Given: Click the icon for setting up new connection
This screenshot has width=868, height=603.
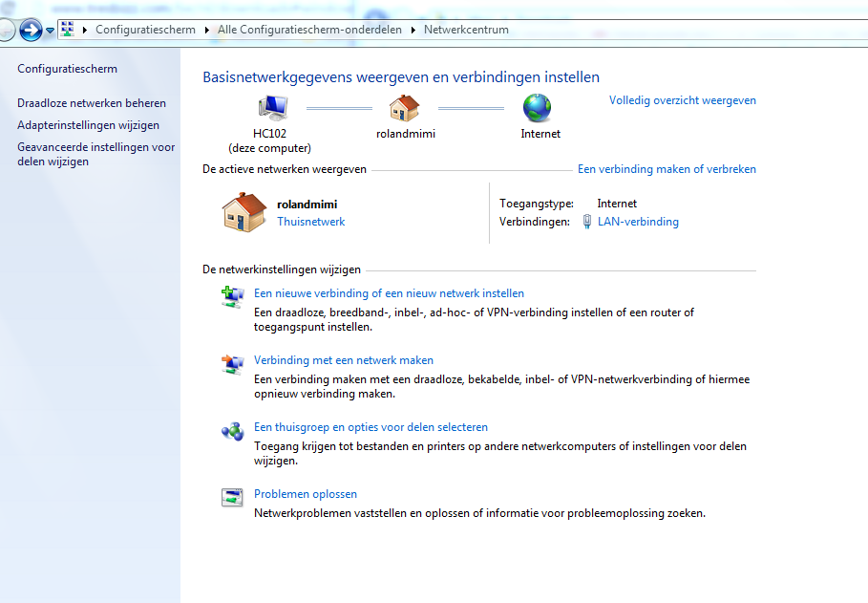Looking at the screenshot, I should 232,297.
